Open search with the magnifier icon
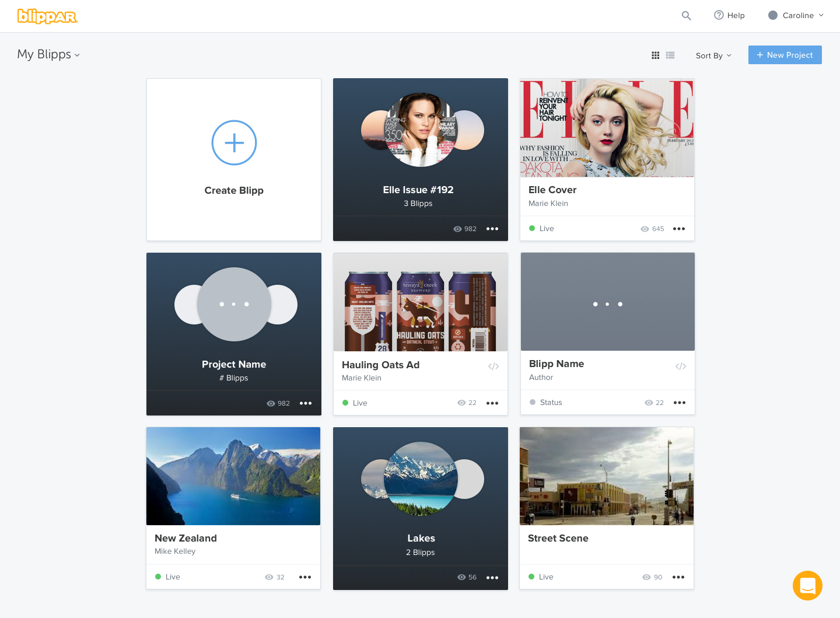 click(x=687, y=16)
